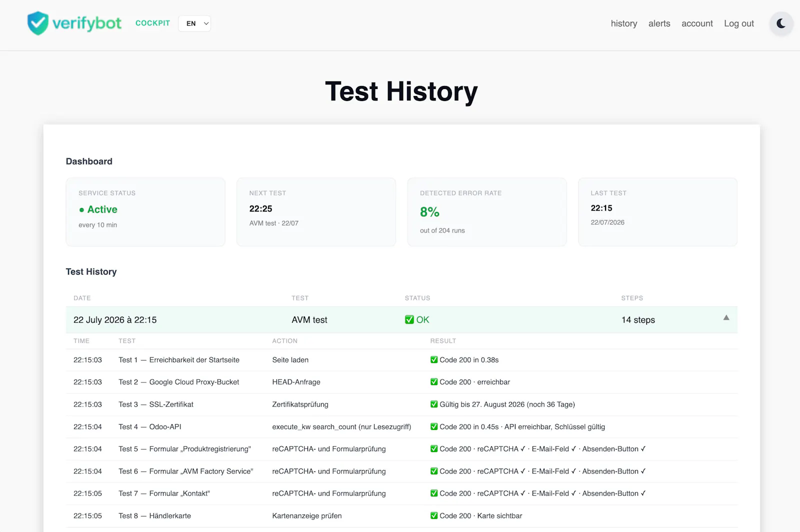Toggle dark mode moon icon
The image size is (800, 532).
781,23
